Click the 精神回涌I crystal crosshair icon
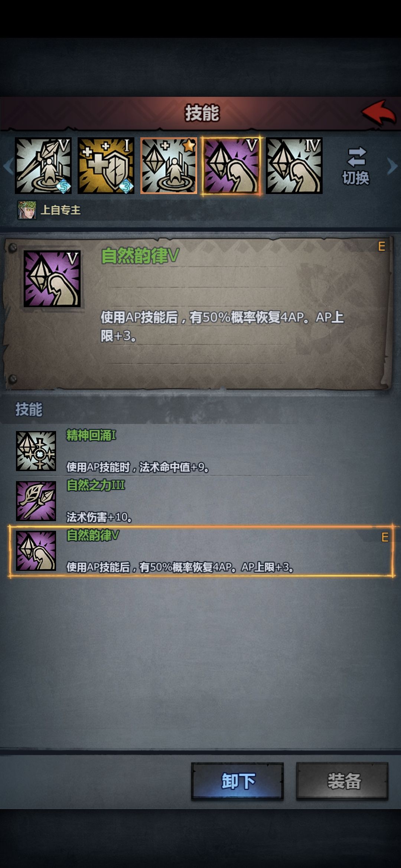Screen dimensions: 401x868 coord(36,451)
